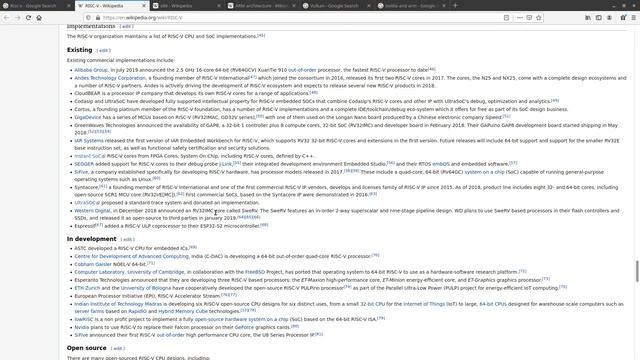Image resolution: width=640 pixels, height=360 pixels.
Task: Close the RISC-V Wikipedia tab
Action: click(144, 6)
